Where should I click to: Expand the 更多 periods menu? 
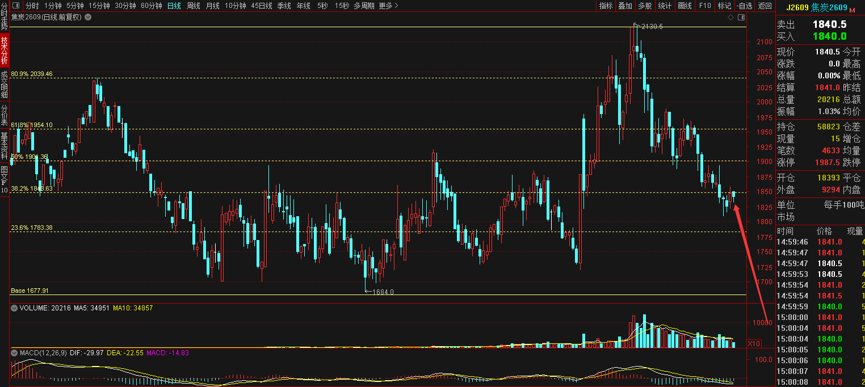coord(388,6)
